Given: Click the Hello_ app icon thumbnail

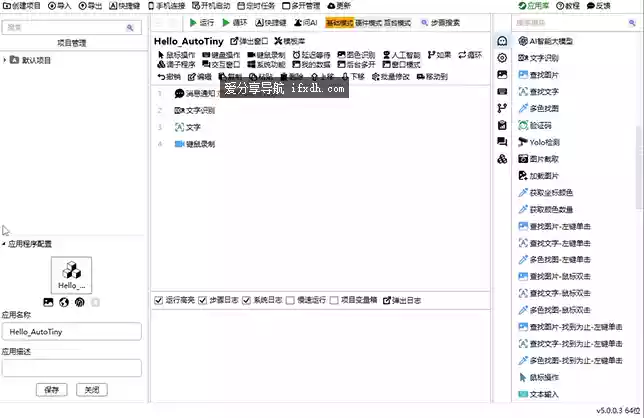Looking at the screenshot, I should 71,275.
